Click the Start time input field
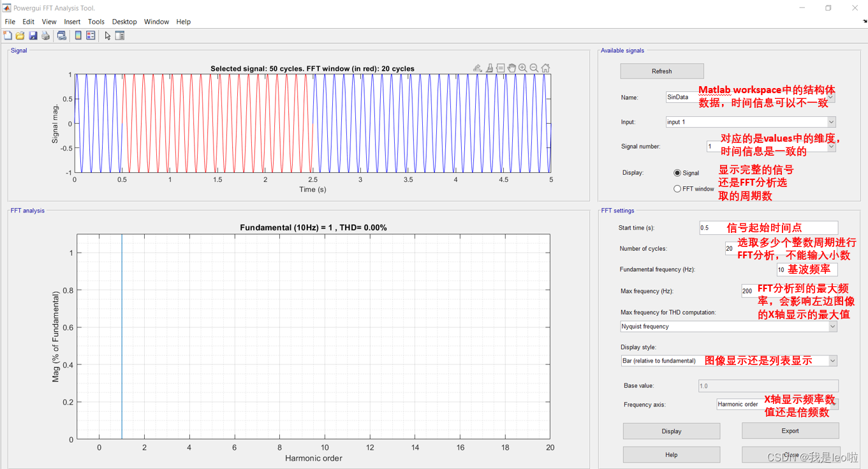Image resolution: width=868 pixels, height=469 pixels. pos(769,228)
